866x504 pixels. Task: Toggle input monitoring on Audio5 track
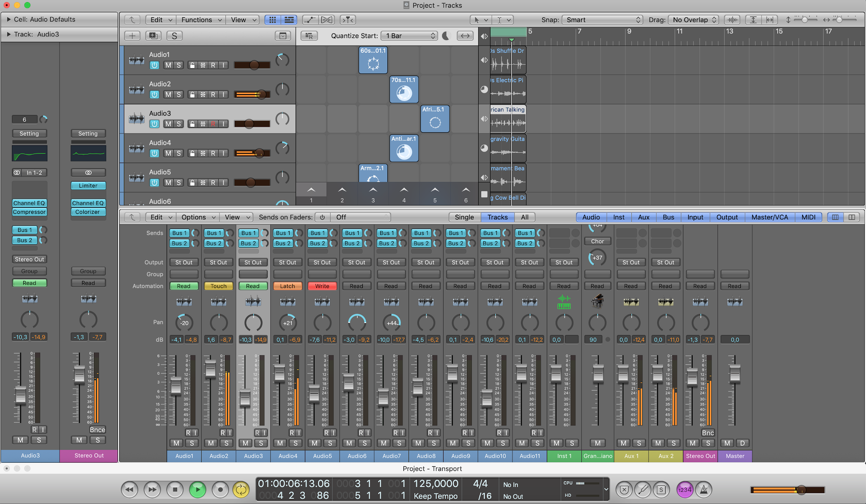click(x=223, y=183)
